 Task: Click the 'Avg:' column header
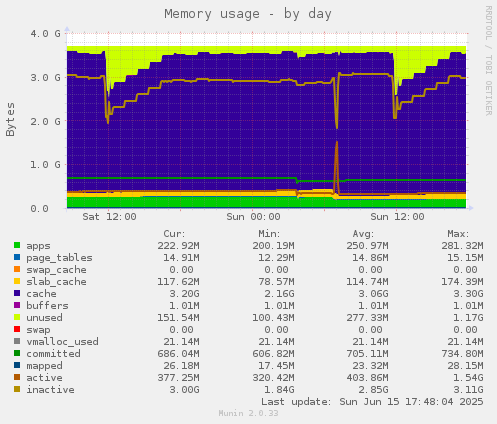363,234
